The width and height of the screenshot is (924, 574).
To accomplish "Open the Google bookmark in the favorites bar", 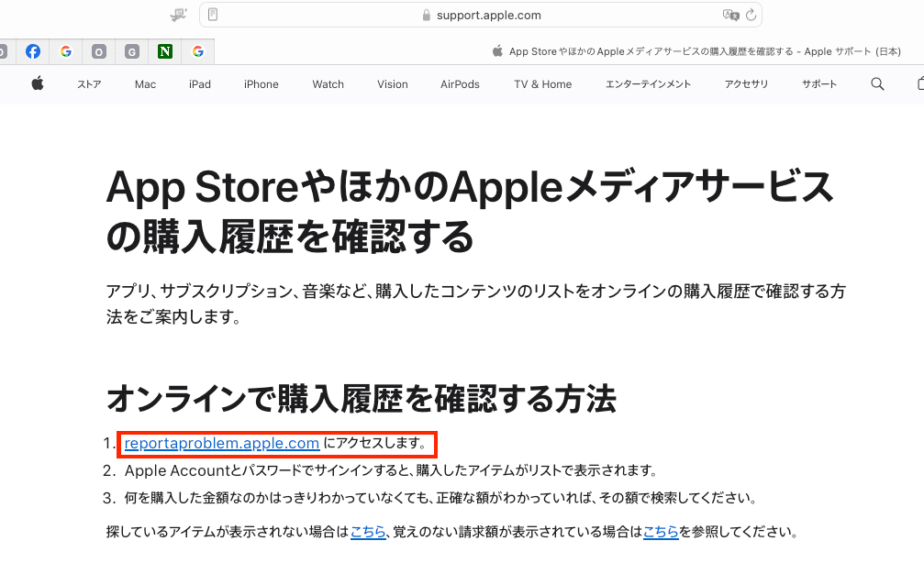I will tap(65, 51).
